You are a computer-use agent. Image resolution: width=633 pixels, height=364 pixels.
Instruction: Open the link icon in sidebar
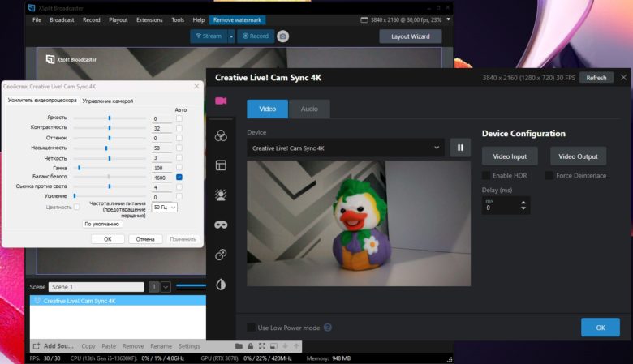pos(221,255)
